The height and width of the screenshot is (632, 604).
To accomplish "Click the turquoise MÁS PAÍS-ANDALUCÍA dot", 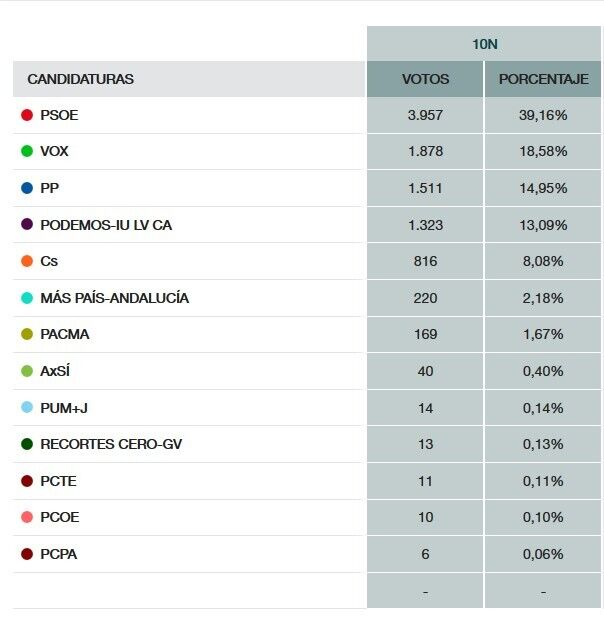I will coord(27,298).
